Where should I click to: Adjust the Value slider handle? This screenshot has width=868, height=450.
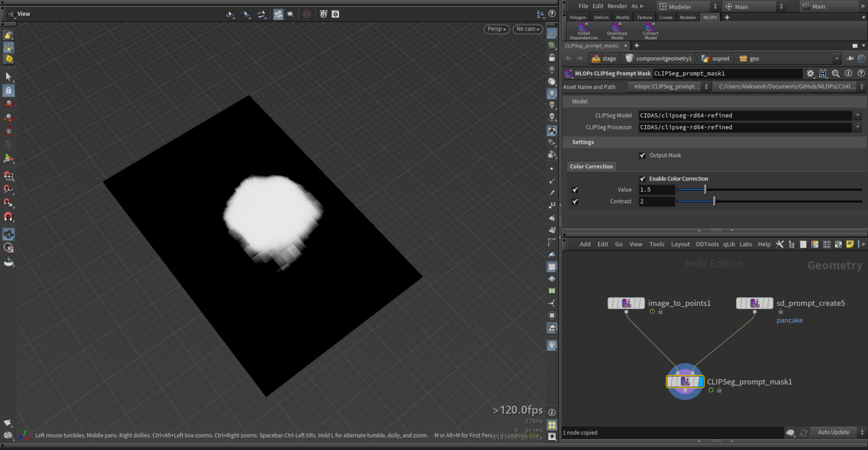pyautogui.click(x=705, y=190)
